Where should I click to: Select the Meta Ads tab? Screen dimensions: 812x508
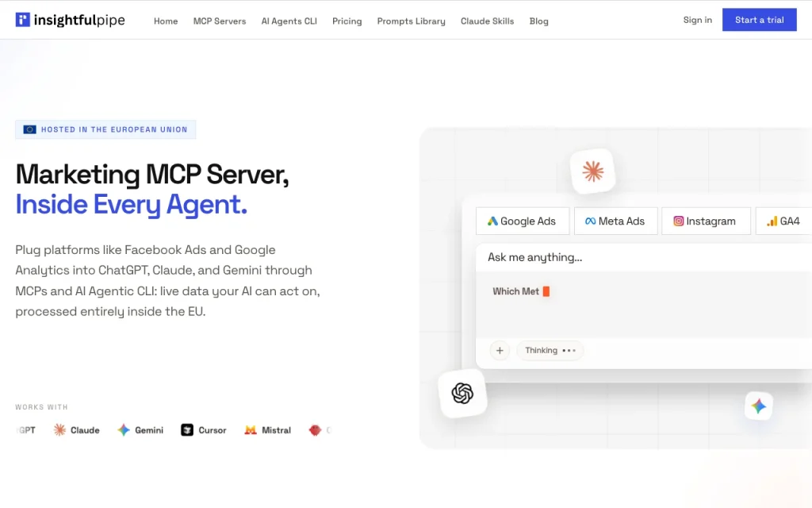tap(615, 221)
